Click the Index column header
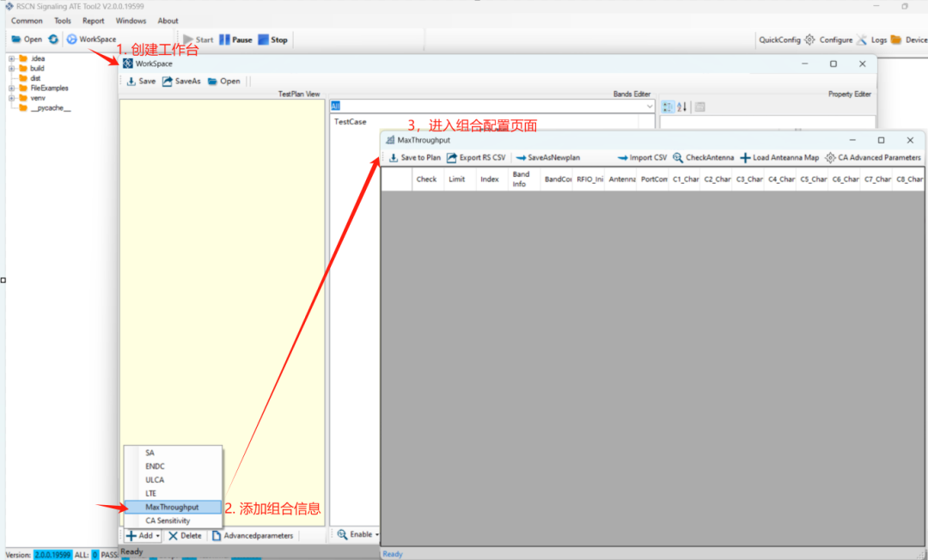Viewport: 928px width, 560px height. (490, 180)
